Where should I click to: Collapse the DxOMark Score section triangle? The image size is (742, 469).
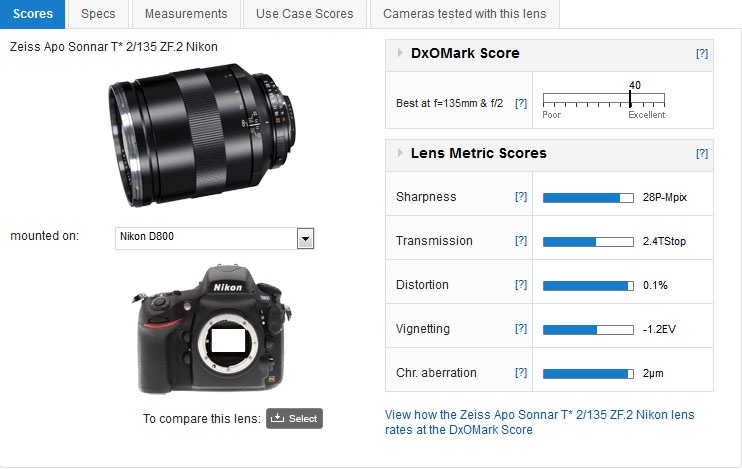coord(400,53)
